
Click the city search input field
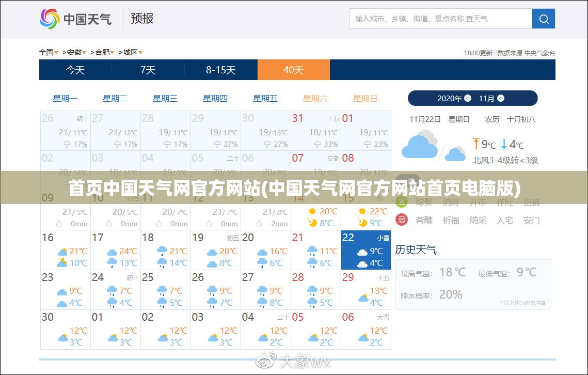441,19
